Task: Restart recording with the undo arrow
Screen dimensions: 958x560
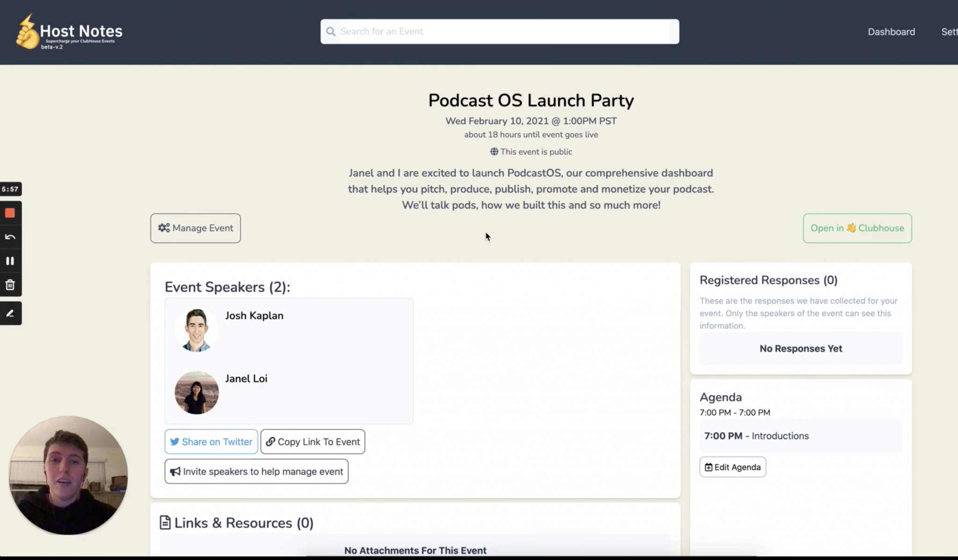Action: 10,237
